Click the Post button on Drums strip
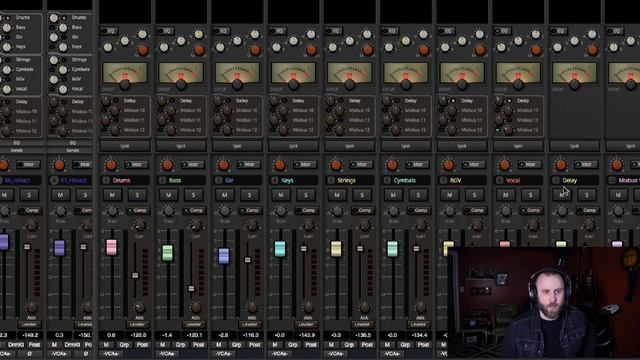The width and height of the screenshot is (640, 360). click(x=142, y=345)
